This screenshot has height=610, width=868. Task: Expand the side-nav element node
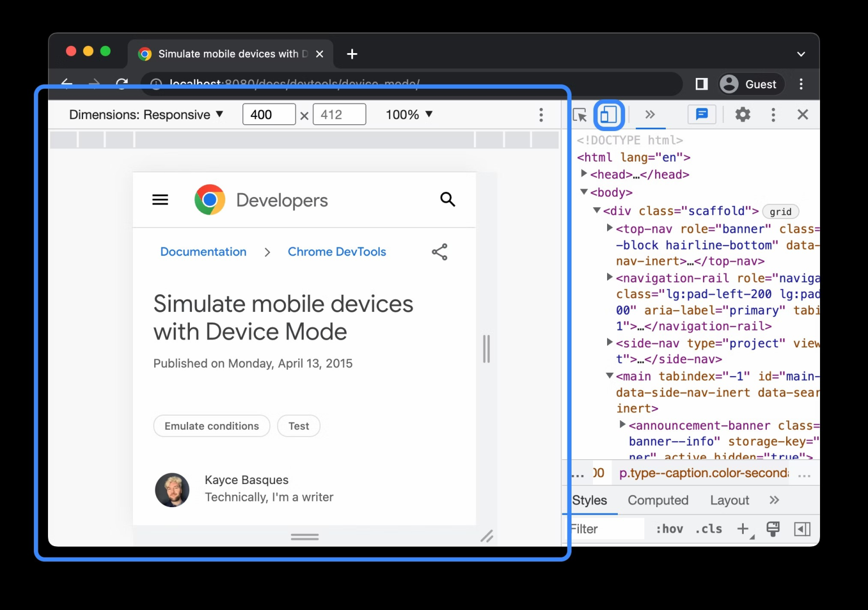(609, 342)
